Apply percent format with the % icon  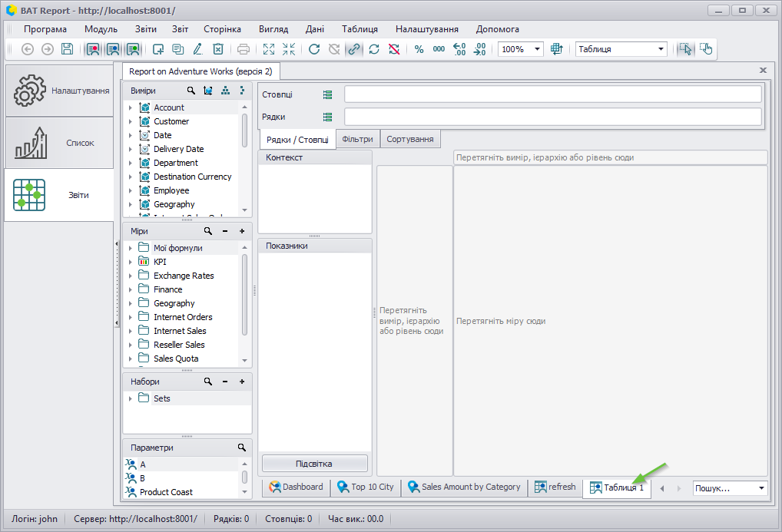click(x=419, y=49)
